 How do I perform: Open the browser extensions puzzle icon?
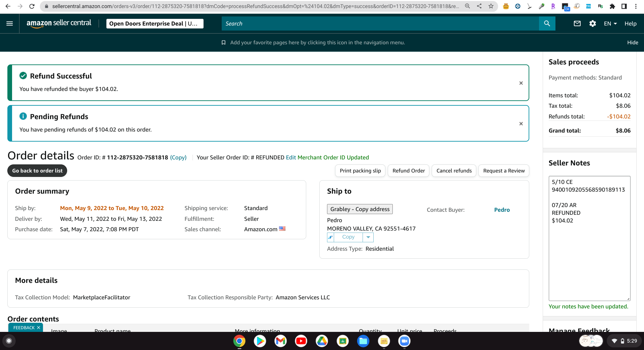tap(612, 6)
